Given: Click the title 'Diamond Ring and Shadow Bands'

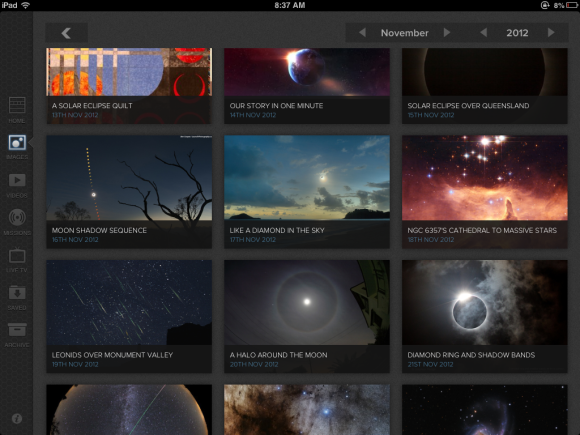Looking at the screenshot, I should click(471, 355).
